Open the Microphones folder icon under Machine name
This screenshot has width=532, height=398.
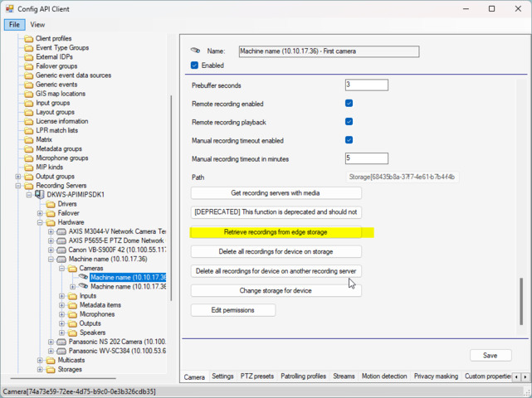72,314
